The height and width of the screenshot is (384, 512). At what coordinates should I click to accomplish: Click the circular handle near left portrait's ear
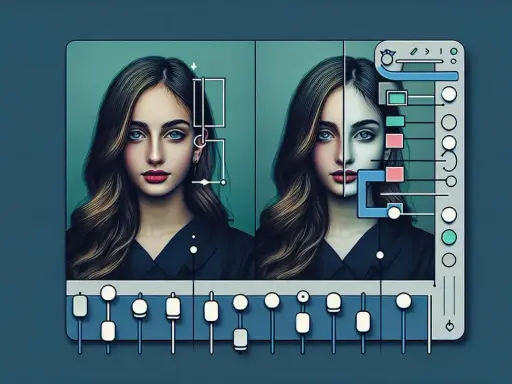[x=199, y=141]
